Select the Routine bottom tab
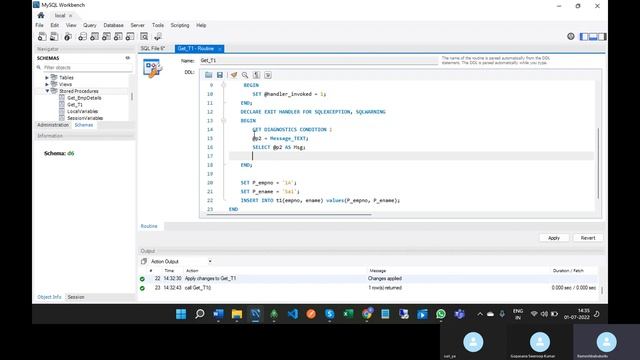Image resolution: width=640 pixels, height=360 pixels. tap(149, 226)
